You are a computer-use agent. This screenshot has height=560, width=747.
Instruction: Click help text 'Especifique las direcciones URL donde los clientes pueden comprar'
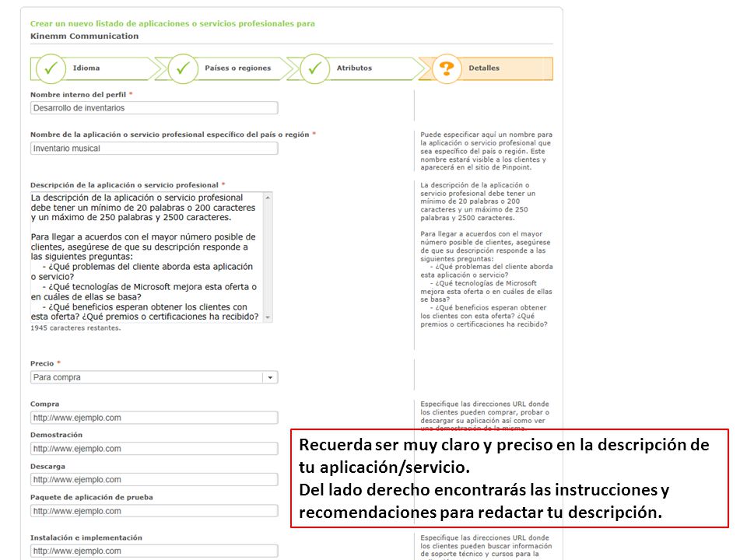point(485,416)
